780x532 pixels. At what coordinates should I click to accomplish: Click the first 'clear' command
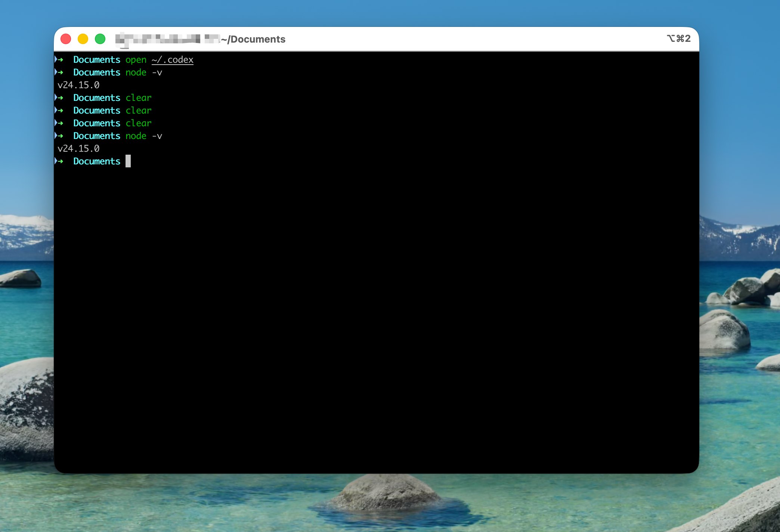[x=139, y=98]
